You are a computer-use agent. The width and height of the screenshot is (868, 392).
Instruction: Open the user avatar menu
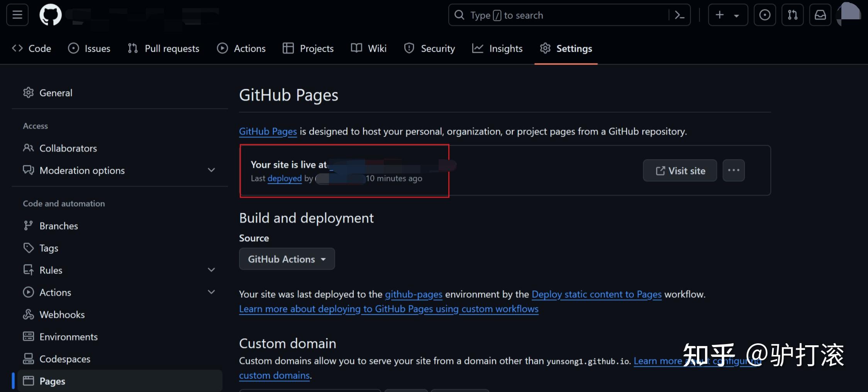(x=849, y=14)
